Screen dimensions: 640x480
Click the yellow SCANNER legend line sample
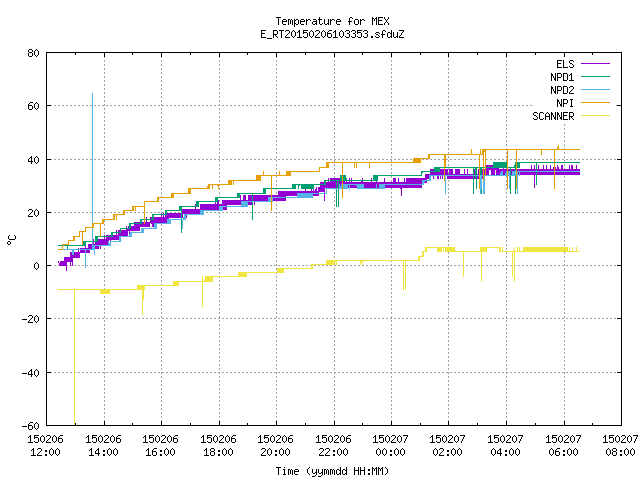tap(596, 116)
